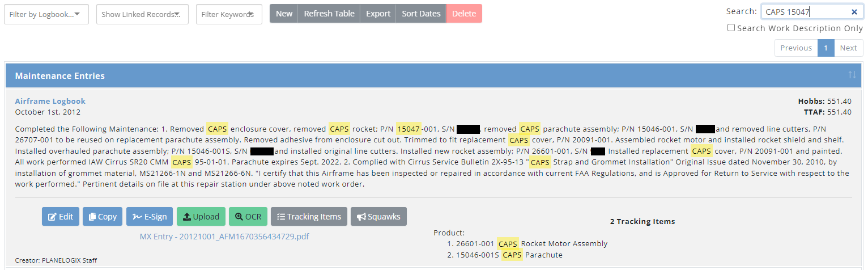Image resolution: width=868 pixels, height=270 pixels.
Task: Export the maintenance table
Action: point(378,14)
